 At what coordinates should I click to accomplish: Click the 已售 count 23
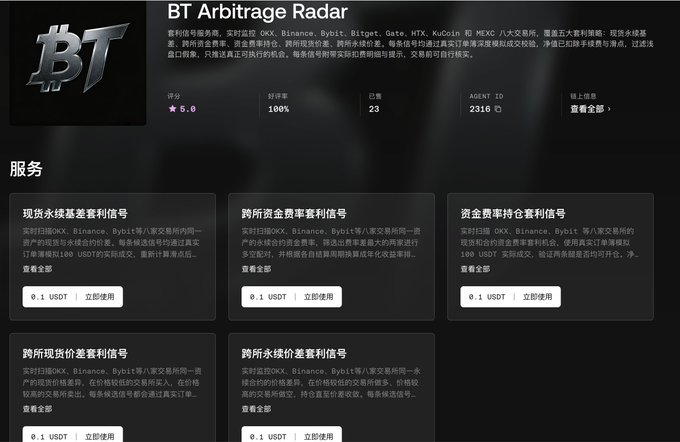pos(374,109)
